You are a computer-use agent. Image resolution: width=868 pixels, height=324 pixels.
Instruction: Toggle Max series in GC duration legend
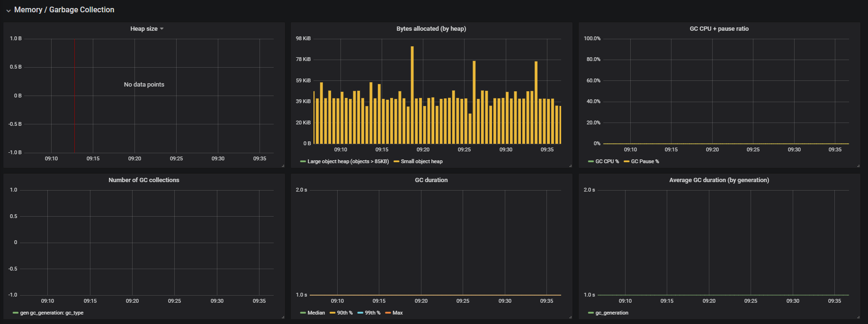[398, 313]
